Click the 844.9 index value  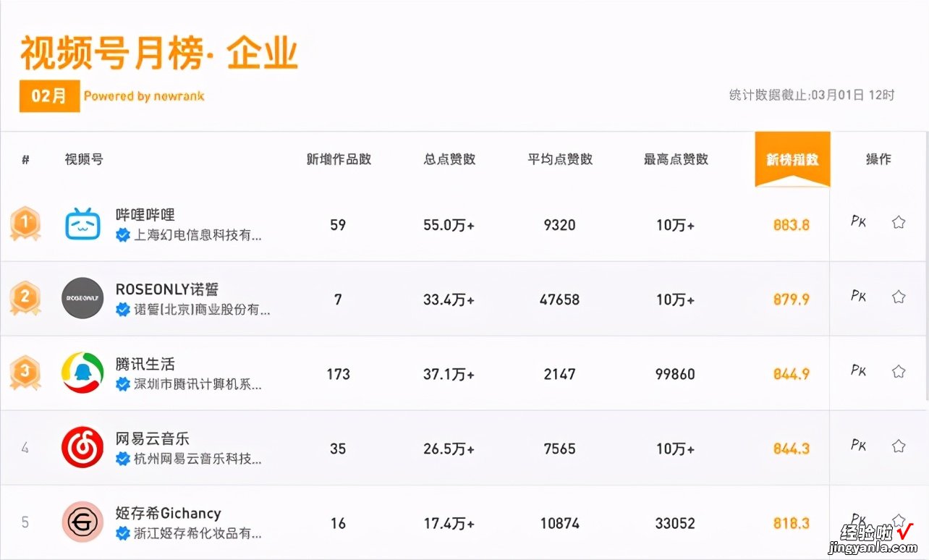(792, 374)
